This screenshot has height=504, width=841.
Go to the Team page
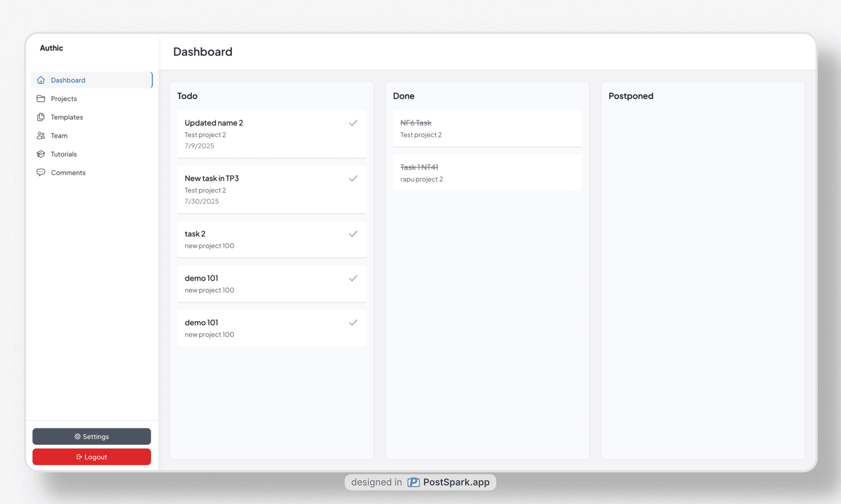(59, 135)
